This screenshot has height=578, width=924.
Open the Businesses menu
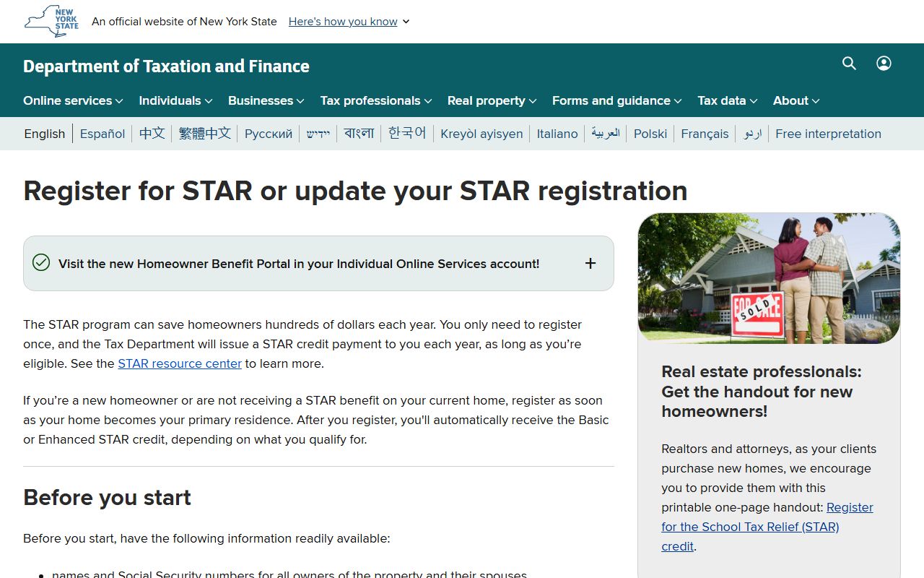tap(266, 100)
